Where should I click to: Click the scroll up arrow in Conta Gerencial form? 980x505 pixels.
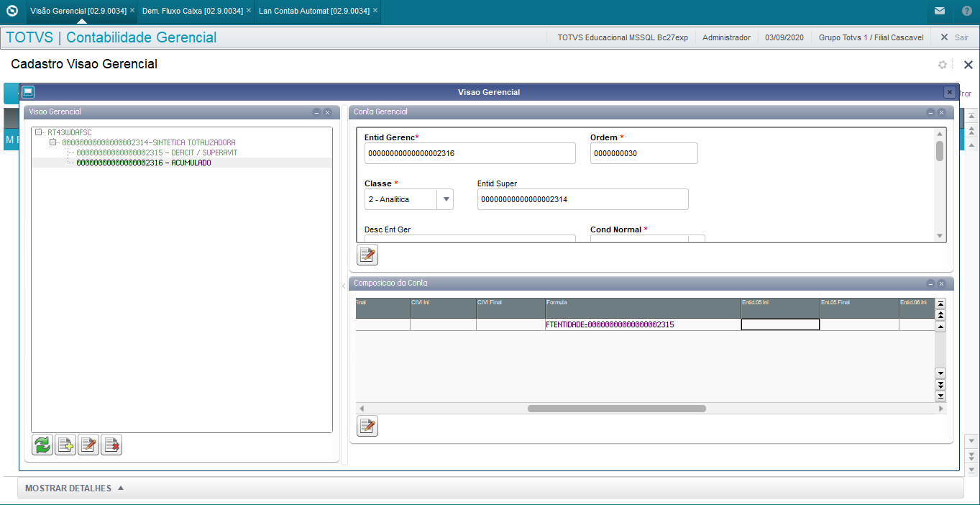coord(939,133)
